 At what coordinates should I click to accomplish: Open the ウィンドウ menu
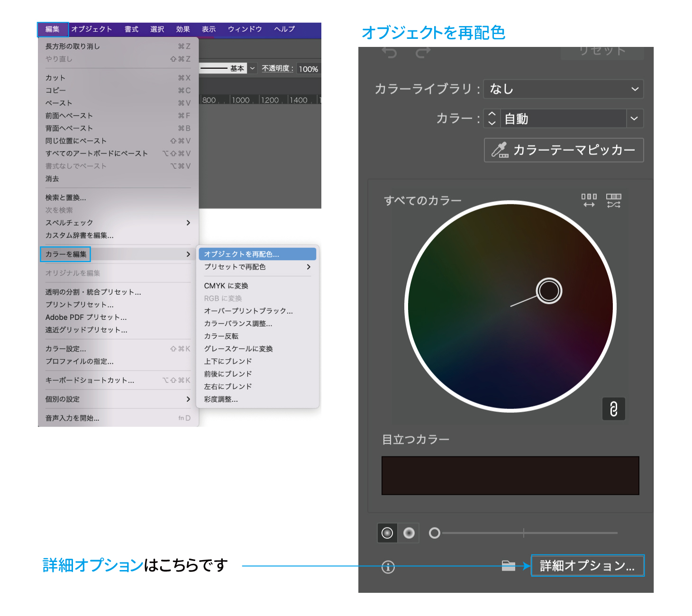click(245, 29)
